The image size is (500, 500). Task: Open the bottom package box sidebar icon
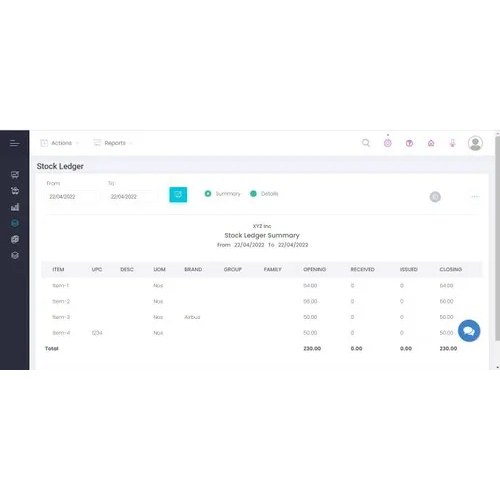[15, 255]
